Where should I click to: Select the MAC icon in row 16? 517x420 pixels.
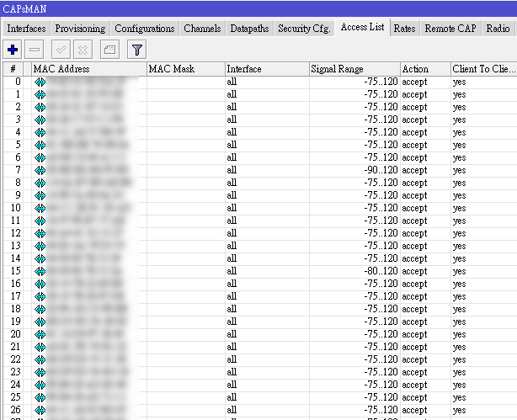(40, 284)
